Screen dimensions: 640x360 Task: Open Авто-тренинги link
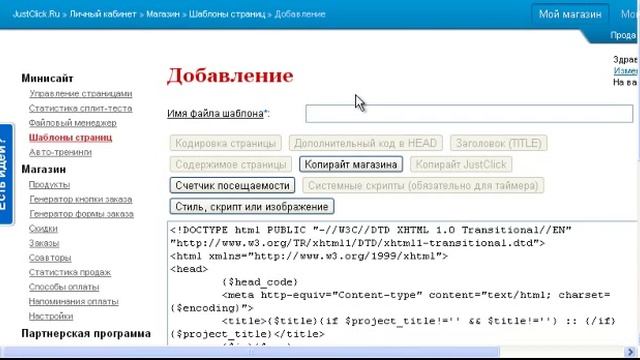click(x=60, y=152)
